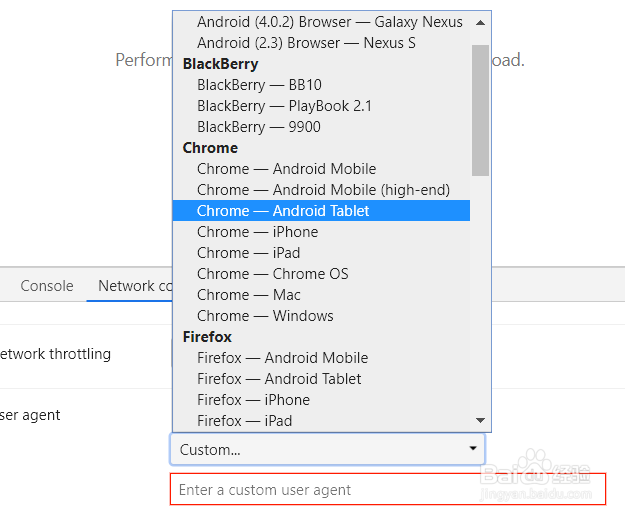Focus the custom user agent input field
625x515 pixels.
(388, 489)
